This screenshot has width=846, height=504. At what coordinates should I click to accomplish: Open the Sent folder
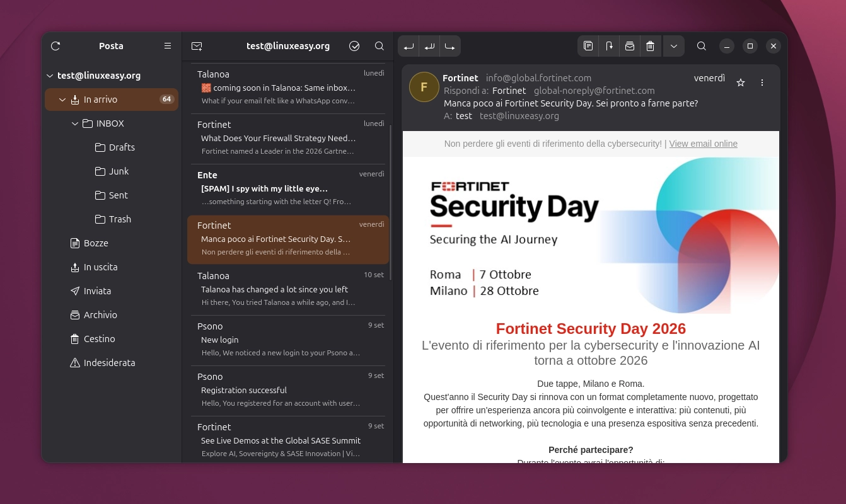[x=112, y=195]
